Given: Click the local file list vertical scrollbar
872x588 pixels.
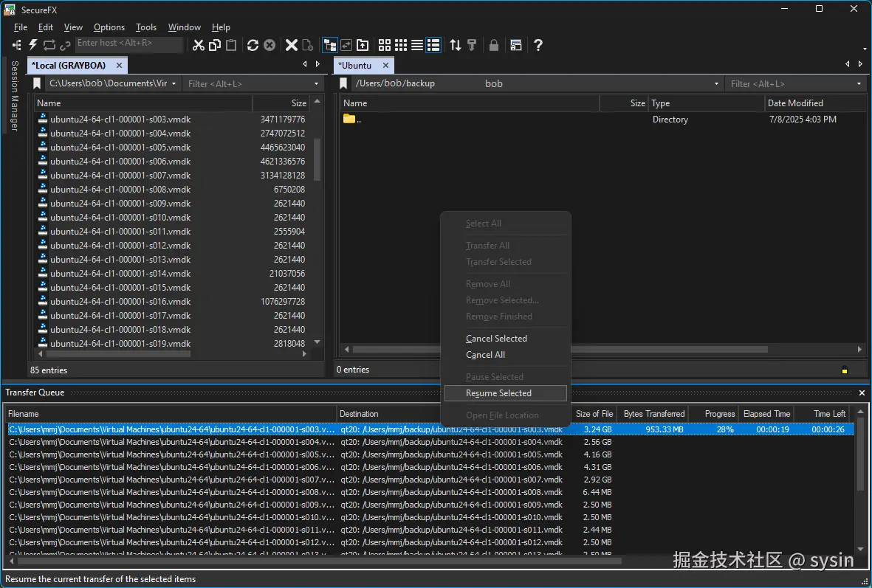Looking at the screenshot, I should tap(317, 159).
